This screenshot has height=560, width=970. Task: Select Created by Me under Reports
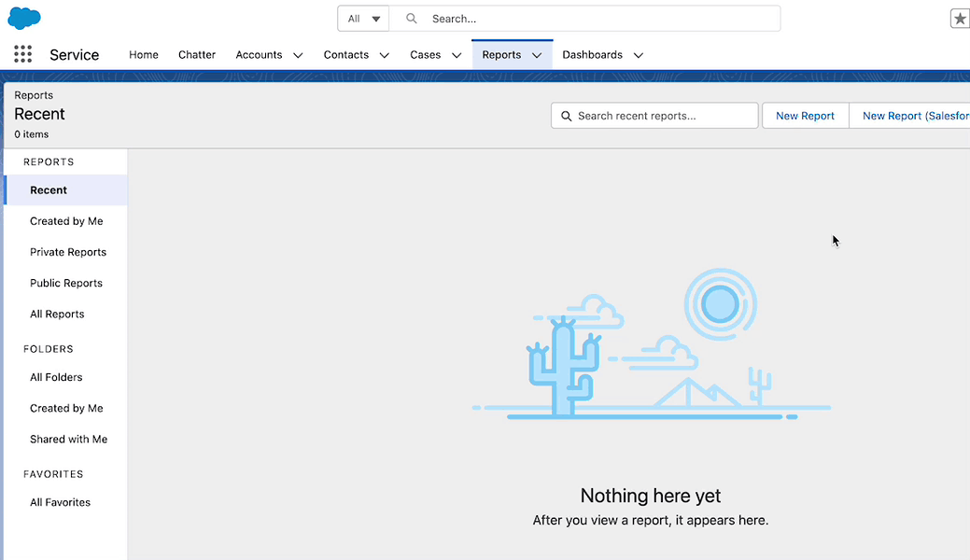click(66, 221)
